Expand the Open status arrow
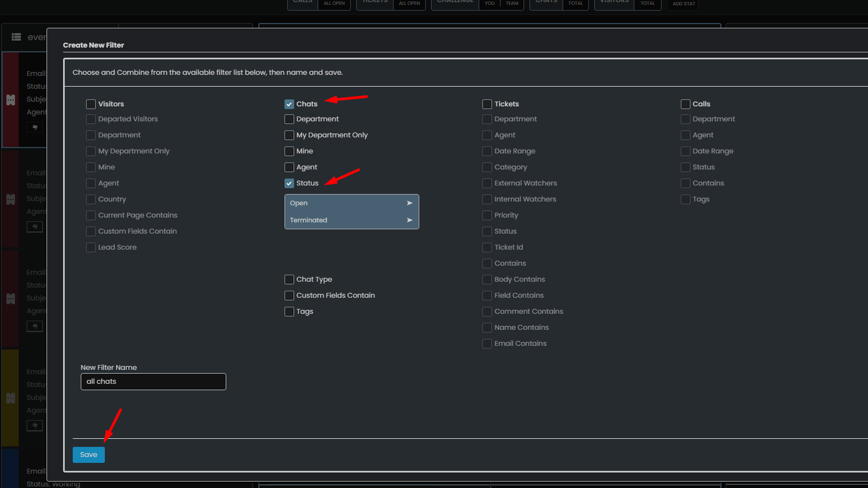Viewport: 868px width, 488px height. tap(410, 203)
